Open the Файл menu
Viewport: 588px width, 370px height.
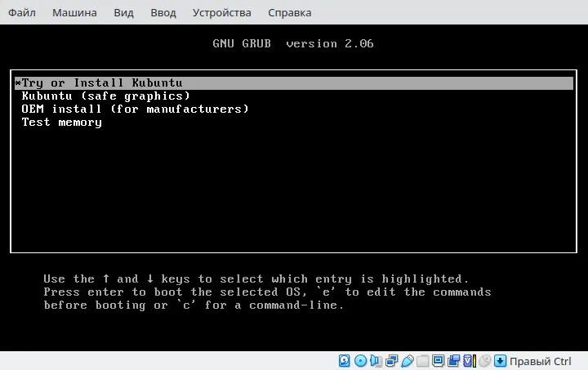22,13
